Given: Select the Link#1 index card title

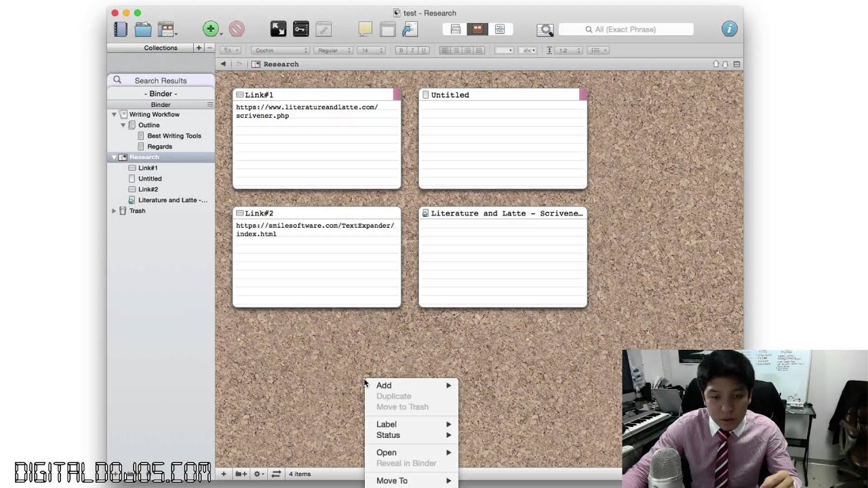Looking at the screenshot, I should 259,95.
